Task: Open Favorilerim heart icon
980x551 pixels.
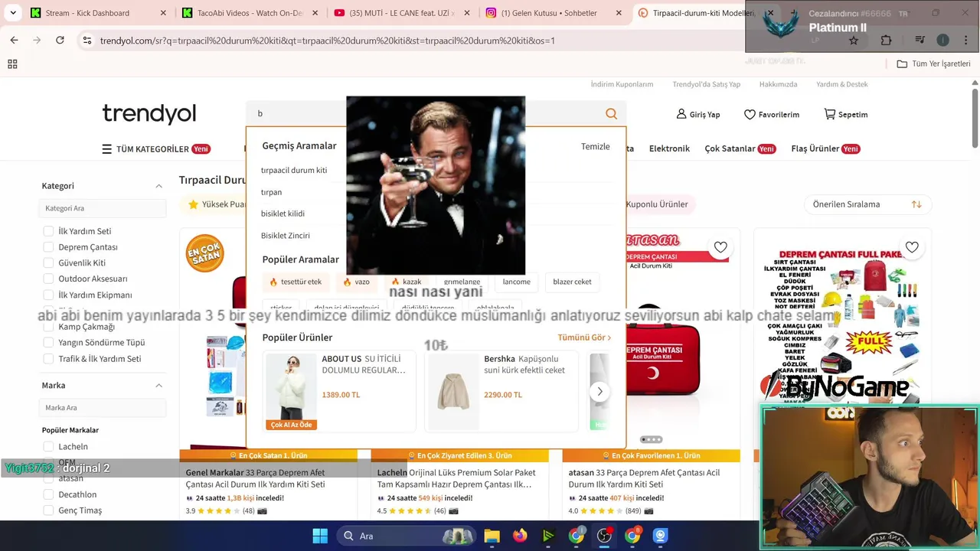Action: click(750, 114)
